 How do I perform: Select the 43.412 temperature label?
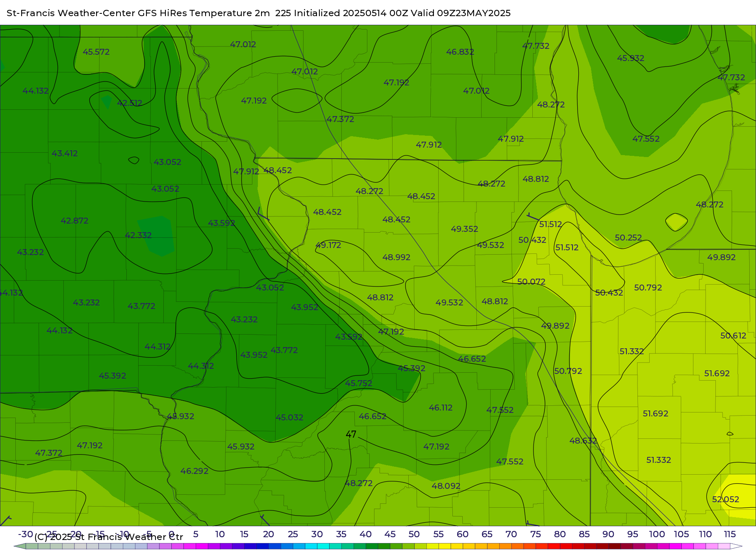pyautogui.click(x=65, y=153)
